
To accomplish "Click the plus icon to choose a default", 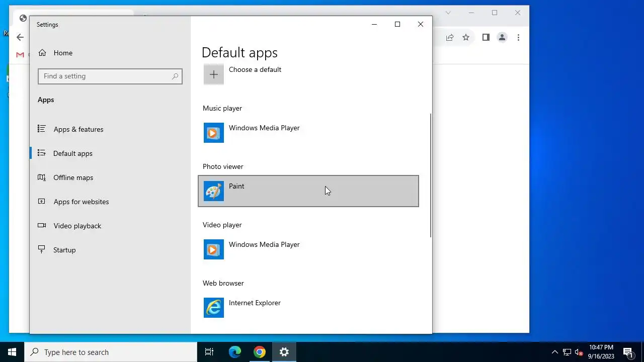I will click(214, 74).
